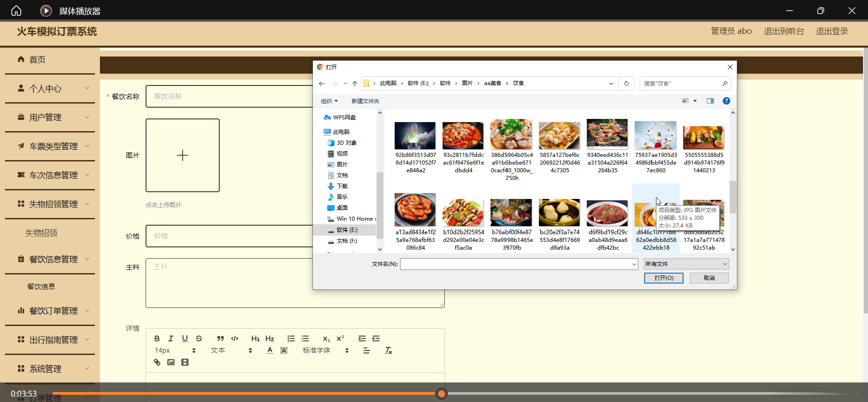Apply strikethrough in the editor toolbar
Image resolution: width=868 pixels, height=402 pixels.
[x=199, y=339]
